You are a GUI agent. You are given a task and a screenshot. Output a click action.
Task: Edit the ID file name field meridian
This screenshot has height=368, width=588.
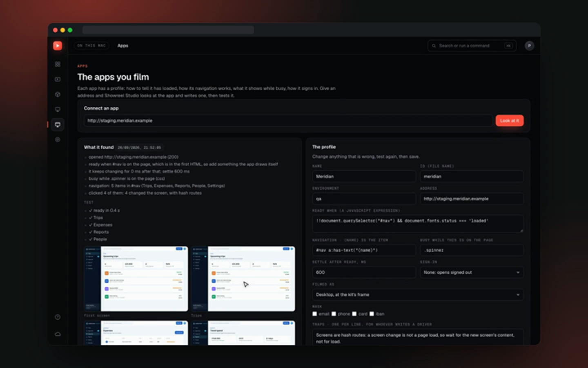472,176
